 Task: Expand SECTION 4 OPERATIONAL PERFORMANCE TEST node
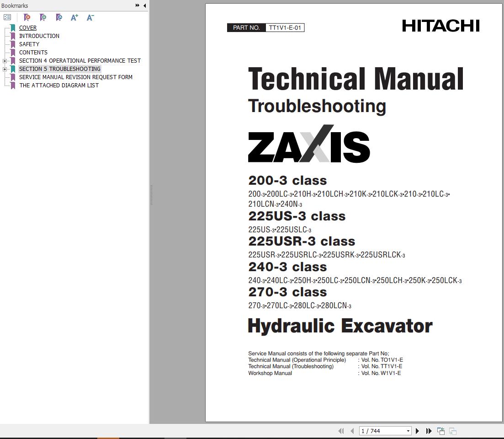[5, 61]
